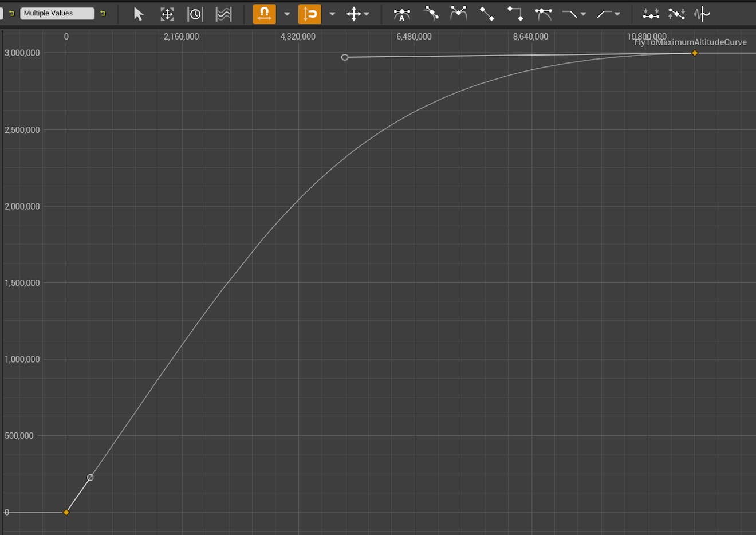The height and width of the screenshot is (535, 756).
Task: Set key tangent to cubic auto
Action: [x=402, y=14]
